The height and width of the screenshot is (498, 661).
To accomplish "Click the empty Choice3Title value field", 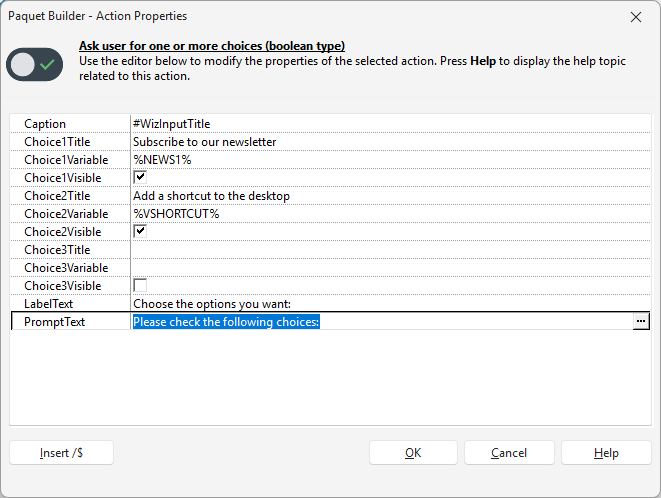I will point(390,250).
